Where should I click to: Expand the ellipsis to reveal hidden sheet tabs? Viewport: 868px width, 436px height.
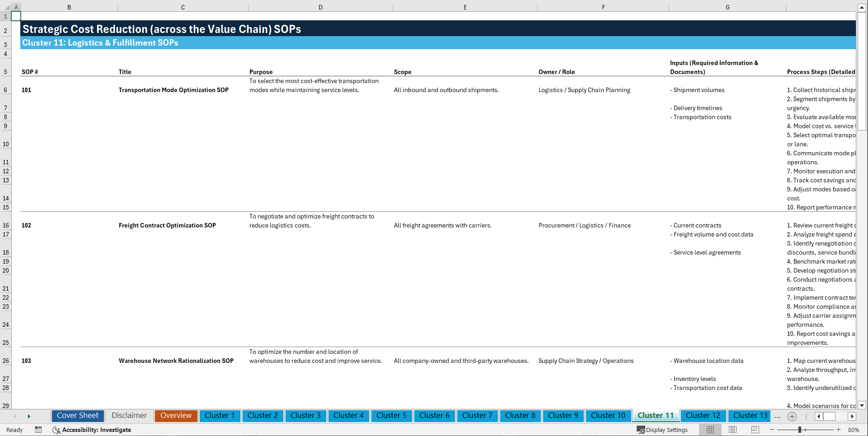(778, 416)
